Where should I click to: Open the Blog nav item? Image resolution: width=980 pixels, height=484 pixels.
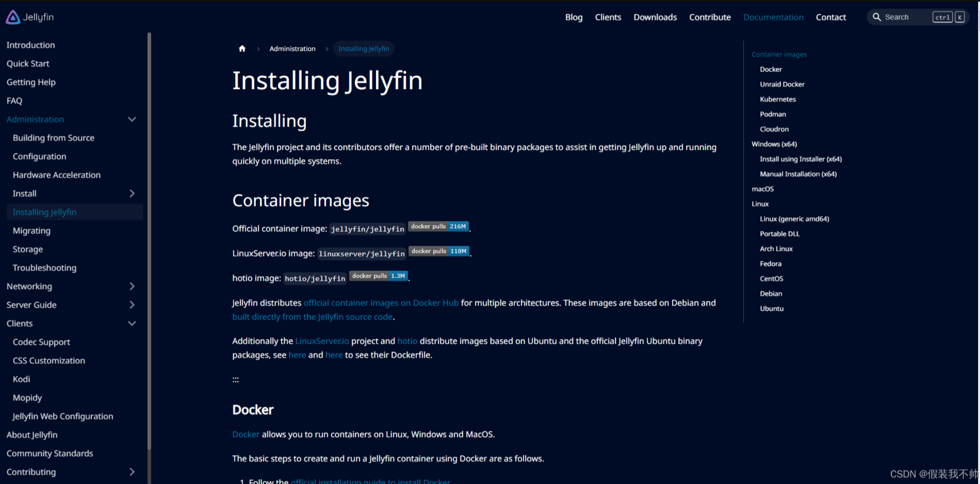point(574,17)
